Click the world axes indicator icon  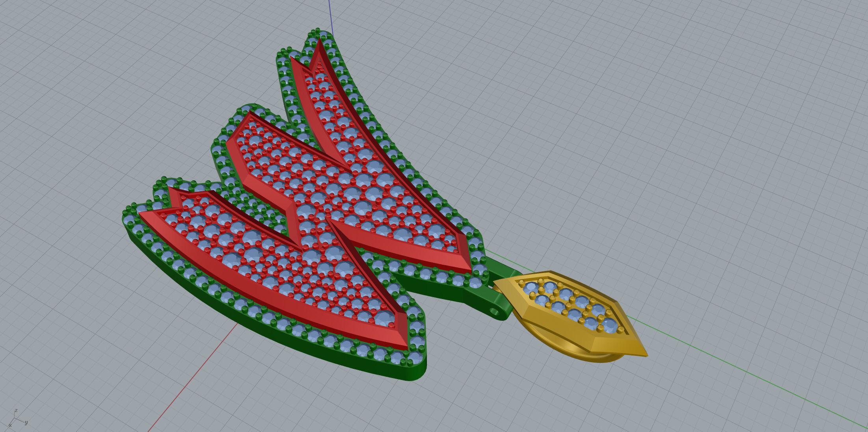coord(17,419)
